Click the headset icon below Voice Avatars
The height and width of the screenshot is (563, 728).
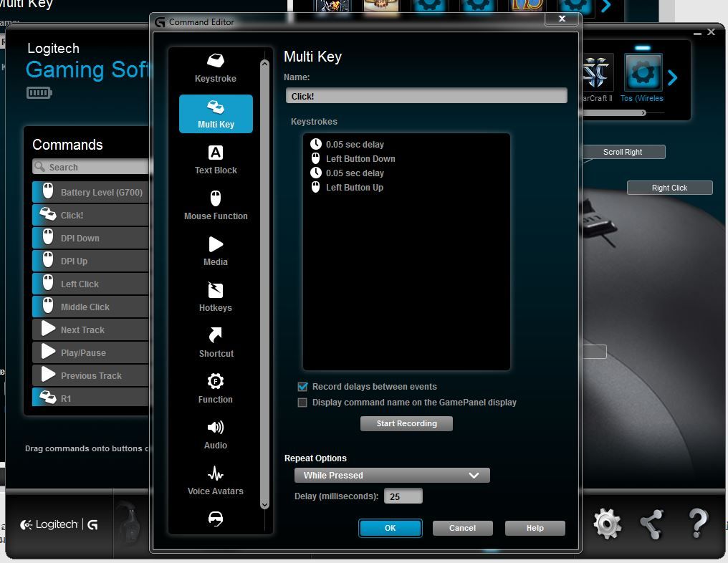[216, 519]
